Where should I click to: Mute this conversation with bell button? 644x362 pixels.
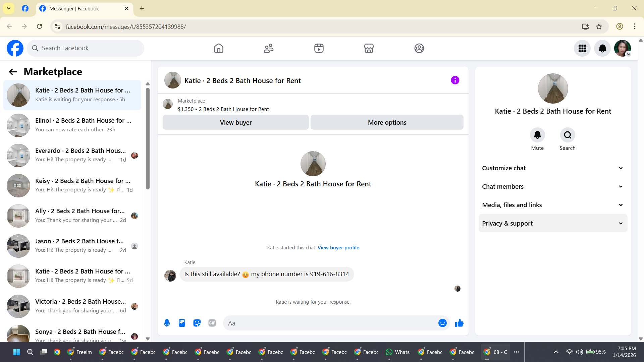point(537,135)
